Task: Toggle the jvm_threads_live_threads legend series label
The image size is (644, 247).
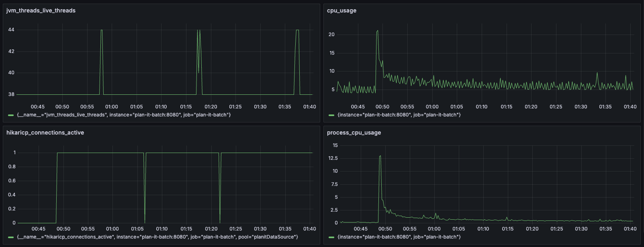Action: coord(124,115)
